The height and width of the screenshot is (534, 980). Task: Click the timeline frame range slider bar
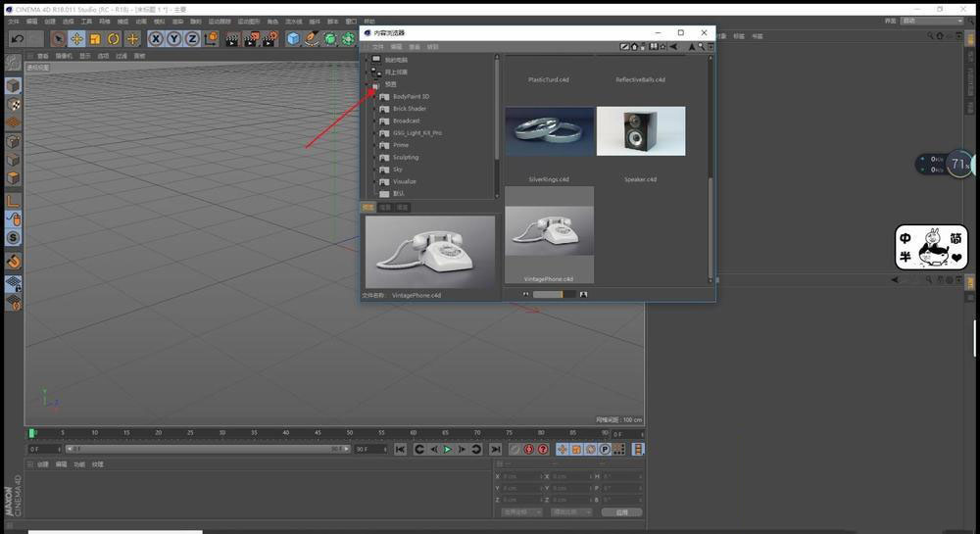[x=208, y=449]
